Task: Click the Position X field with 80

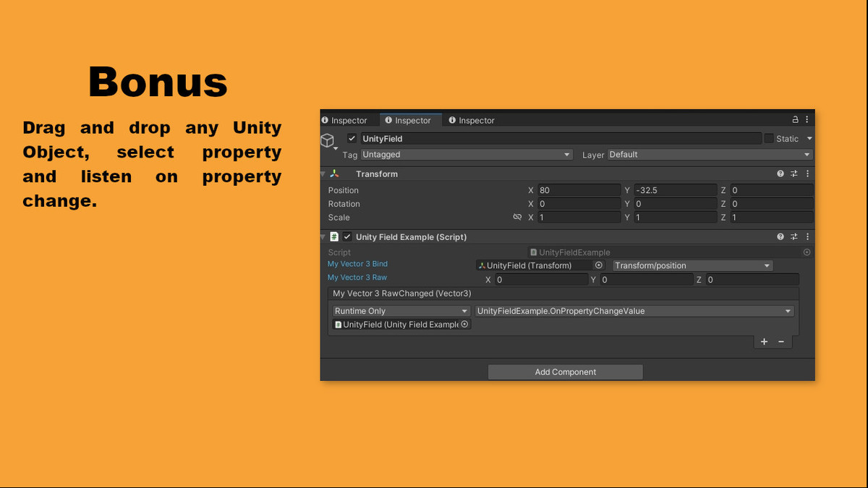Action: coord(579,190)
